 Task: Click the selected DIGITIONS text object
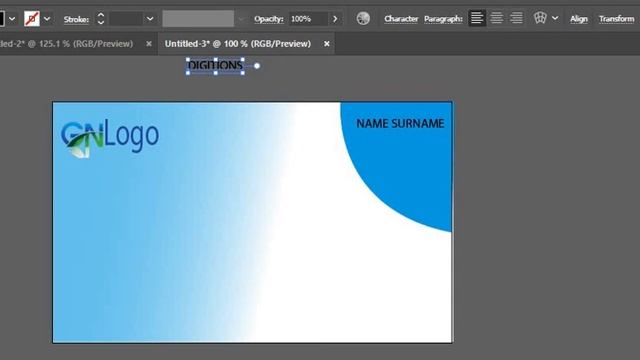(216, 66)
